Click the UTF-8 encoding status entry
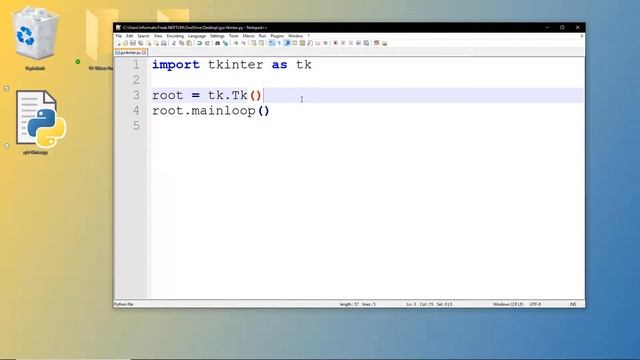640x360 pixels. [535, 304]
